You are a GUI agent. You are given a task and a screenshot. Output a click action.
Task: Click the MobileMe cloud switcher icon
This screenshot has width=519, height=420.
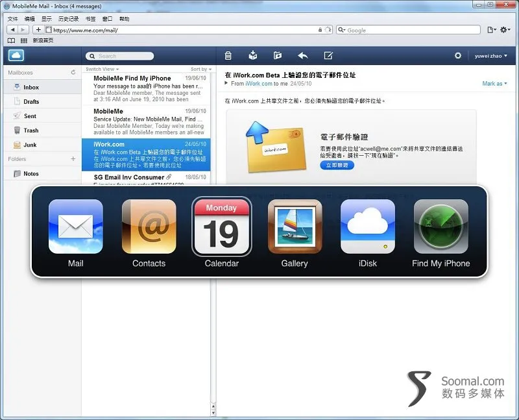pyautogui.click(x=16, y=55)
